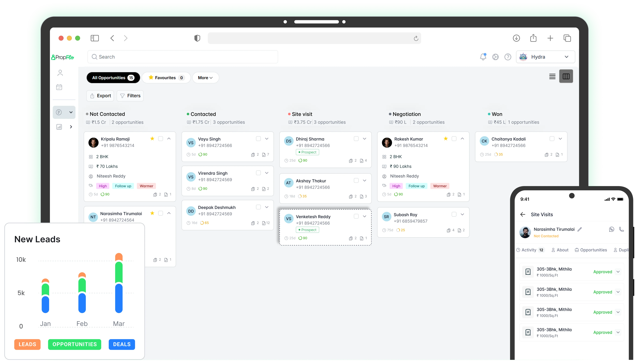Open calendar icon in left sidebar

(59, 87)
